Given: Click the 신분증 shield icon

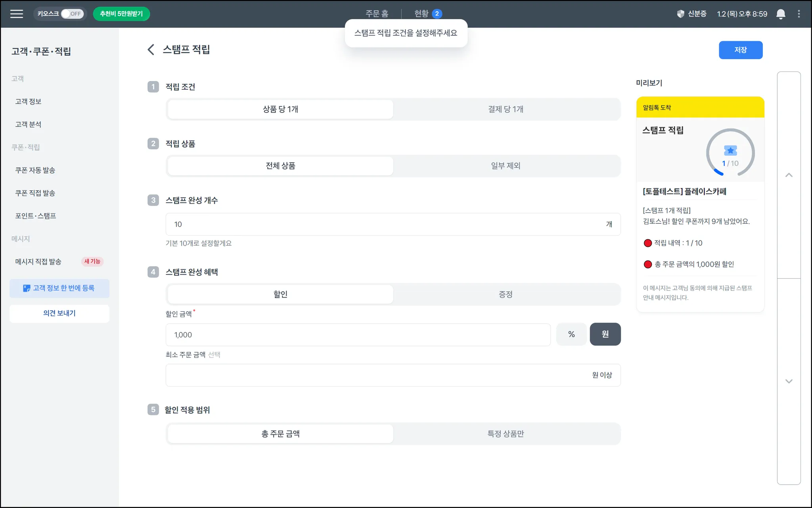Looking at the screenshot, I should point(680,14).
